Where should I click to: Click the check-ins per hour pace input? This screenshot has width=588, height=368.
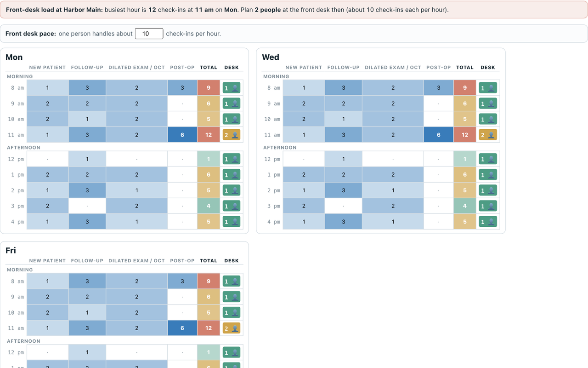pyautogui.click(x=149, y=34)
